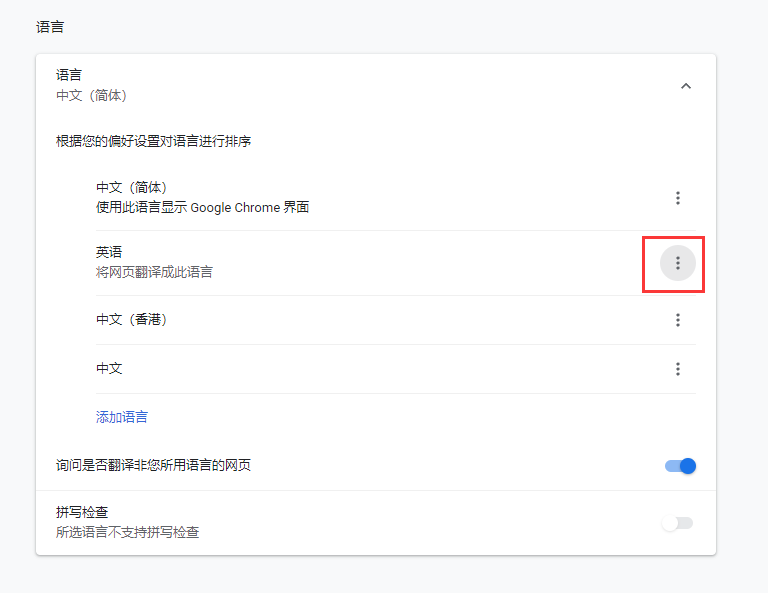
Task: Click the 添加语言 link
Action: click(122, 417)
